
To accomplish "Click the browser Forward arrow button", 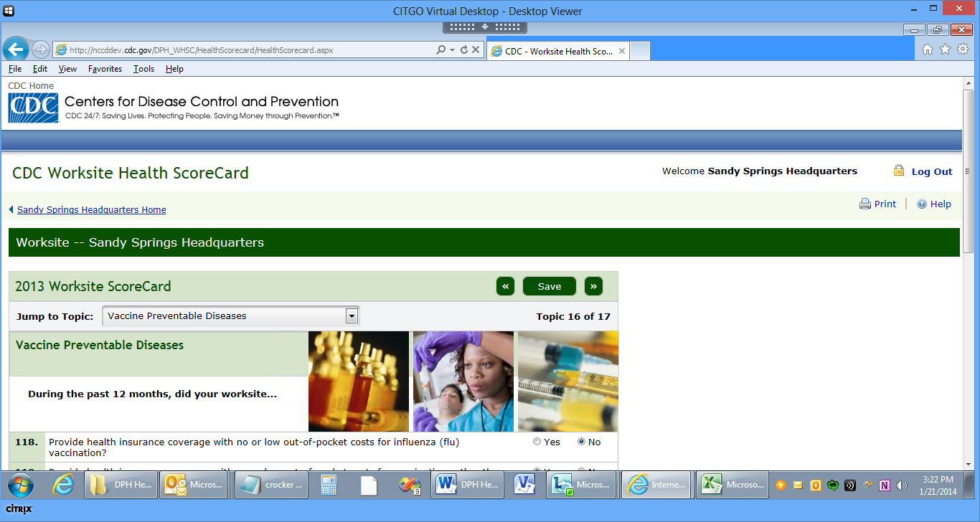I will click(x=41, y=49).
